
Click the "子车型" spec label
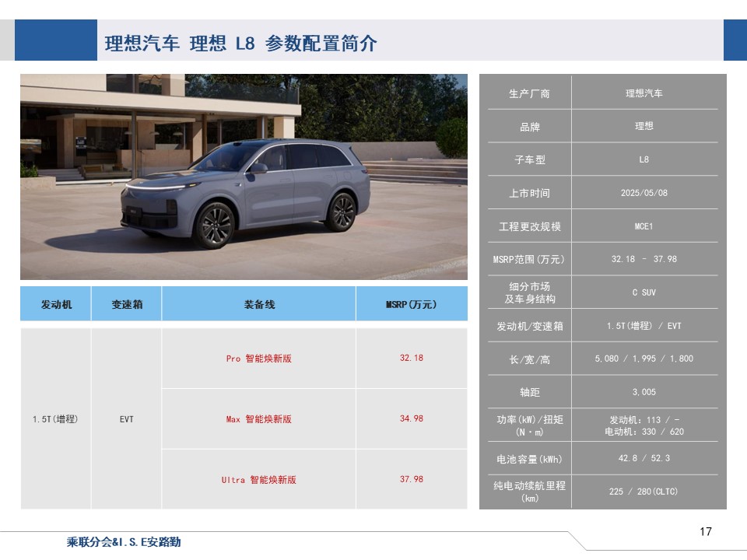530,160
